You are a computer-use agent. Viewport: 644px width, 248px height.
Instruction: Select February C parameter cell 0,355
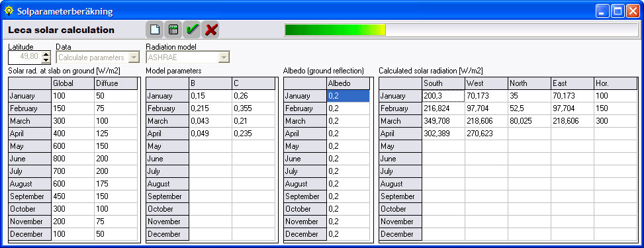pos(253,109)
